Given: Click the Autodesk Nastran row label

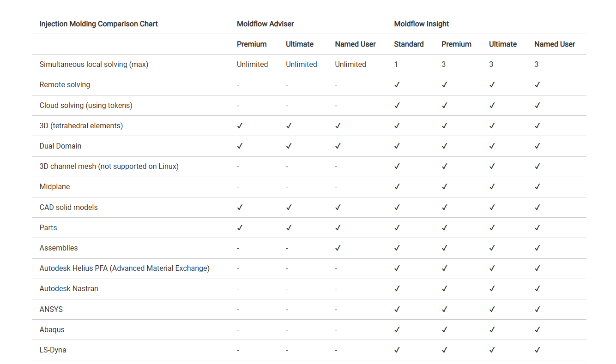Looking at the screenshot, I should (x=69, y=289).
